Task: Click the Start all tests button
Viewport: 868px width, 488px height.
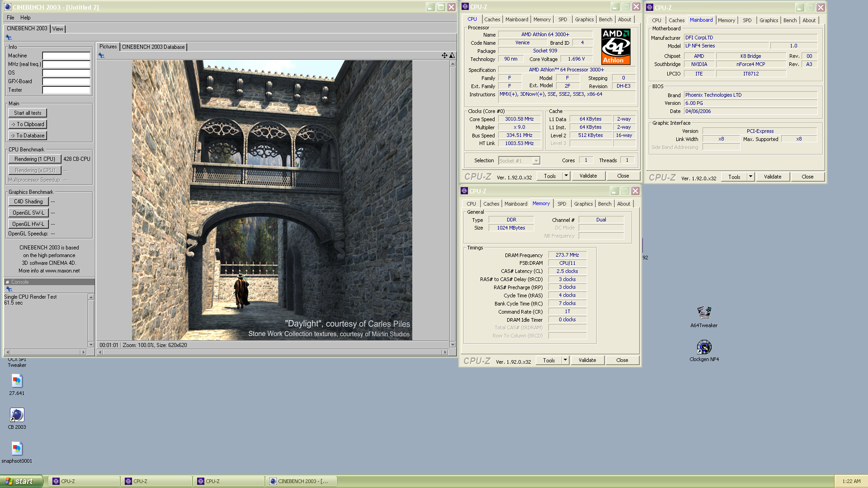Action: click(28, 113)
